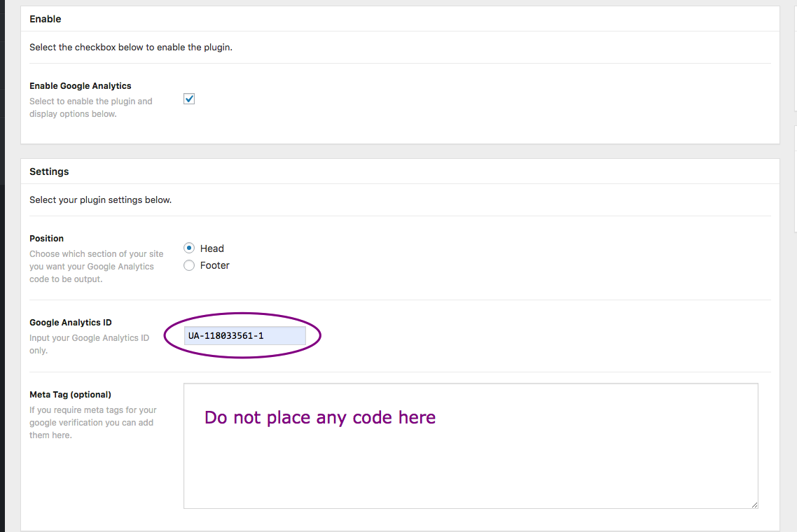Click the Meta Tag (optional) label
The width and height of the screenshot is (797, 532).
[70, 394]
